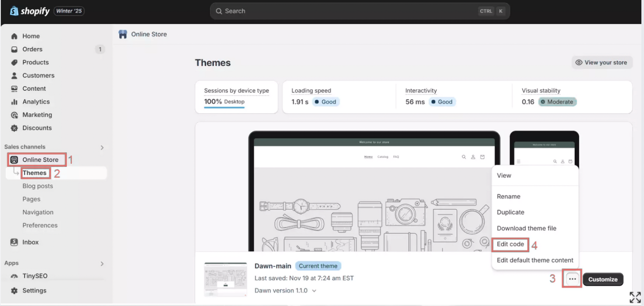Open Preferences under Online Store
Screen dimensions: 644x306
point(40,225)
